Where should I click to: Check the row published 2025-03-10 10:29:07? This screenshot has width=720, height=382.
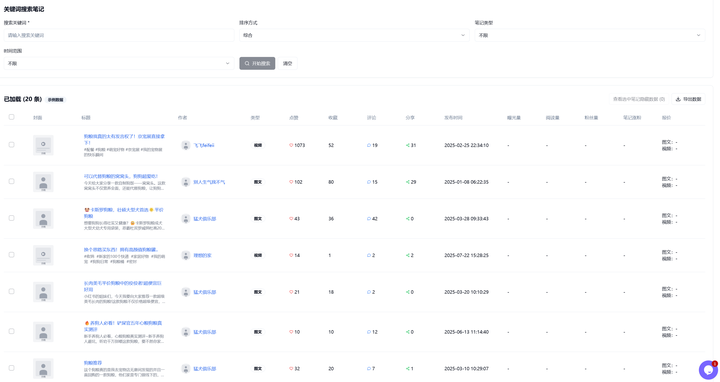point(11,368)
